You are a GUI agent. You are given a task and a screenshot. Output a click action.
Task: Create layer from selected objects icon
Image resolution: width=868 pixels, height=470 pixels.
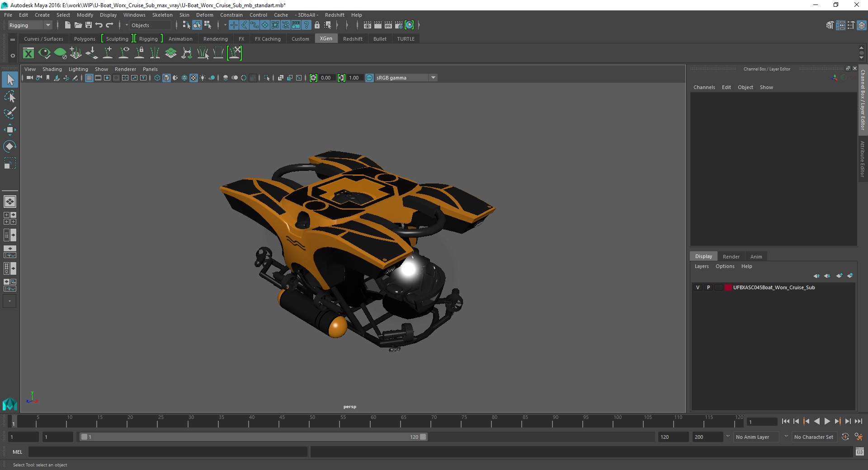tap(850, 276)
